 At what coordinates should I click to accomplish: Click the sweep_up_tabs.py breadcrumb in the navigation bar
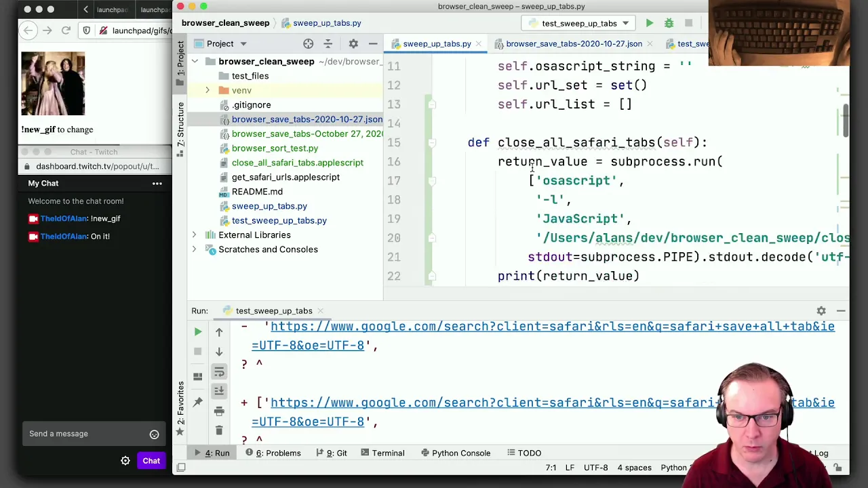321,23
